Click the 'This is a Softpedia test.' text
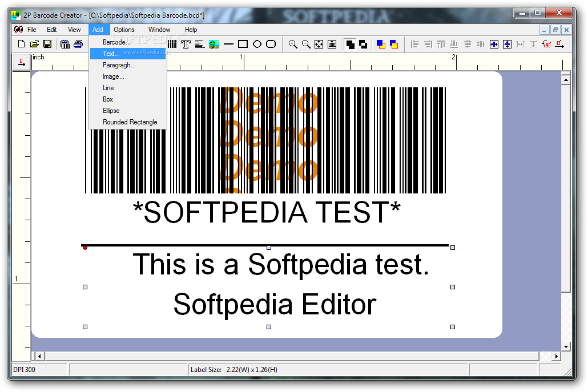This screenshot has width=588, height=392. click(x=281, y=265)
